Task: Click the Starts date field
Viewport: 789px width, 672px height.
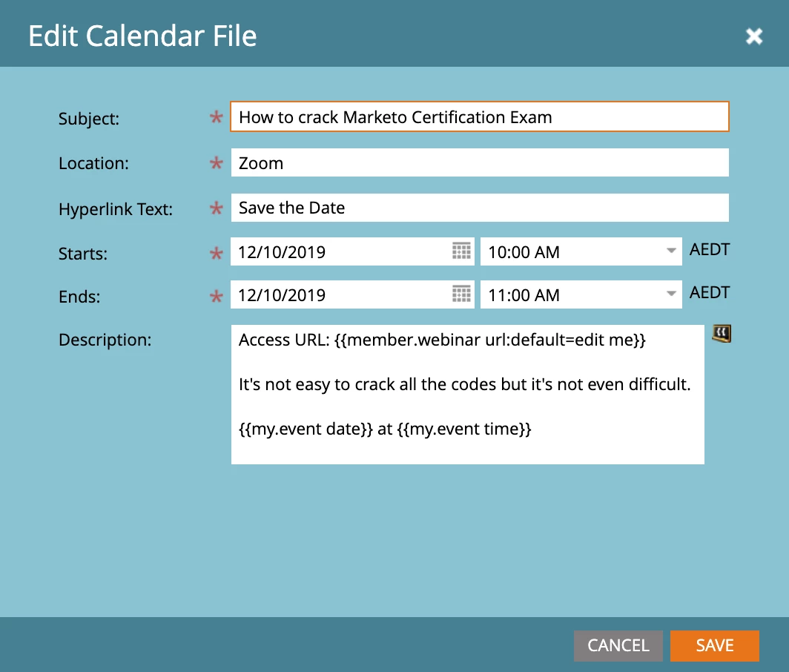Action: click(x=352, y=251)
